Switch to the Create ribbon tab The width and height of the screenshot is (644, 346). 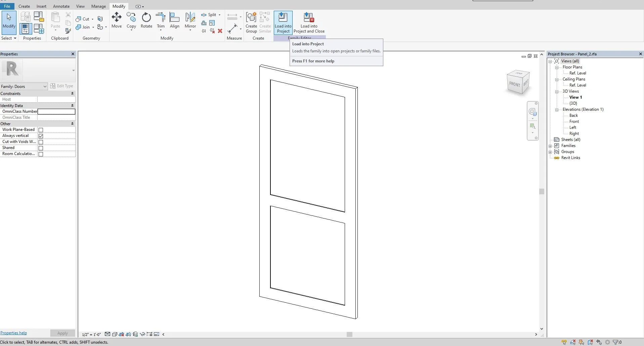[x=24, y=6]
